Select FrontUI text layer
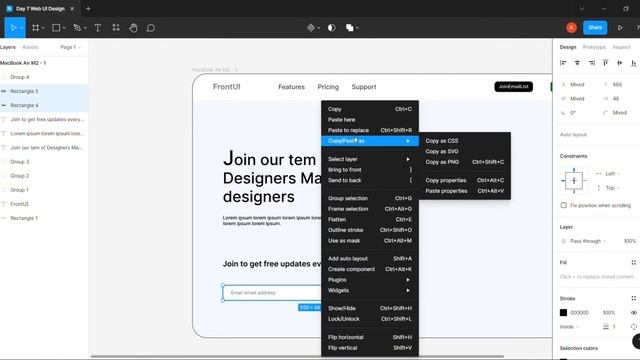Viewport: 640px width, 360px height. [44, 204]
